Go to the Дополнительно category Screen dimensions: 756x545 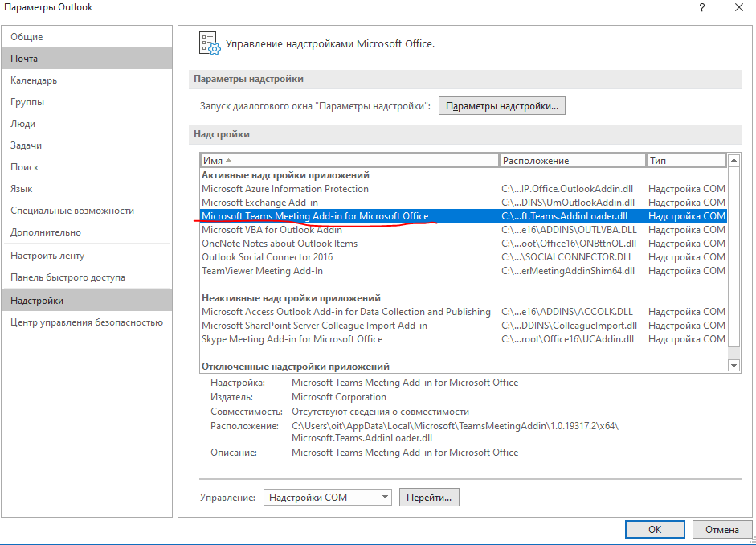point(87,232)
